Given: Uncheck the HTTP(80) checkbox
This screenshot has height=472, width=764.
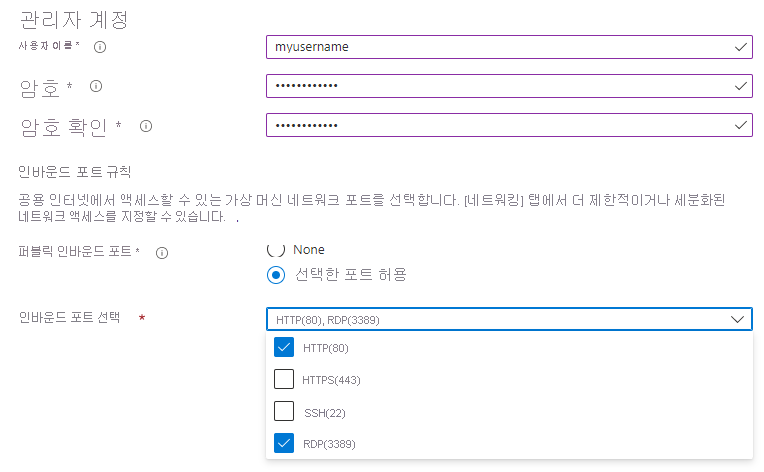Looking at the screenshot, I should (x=284, y=347).
